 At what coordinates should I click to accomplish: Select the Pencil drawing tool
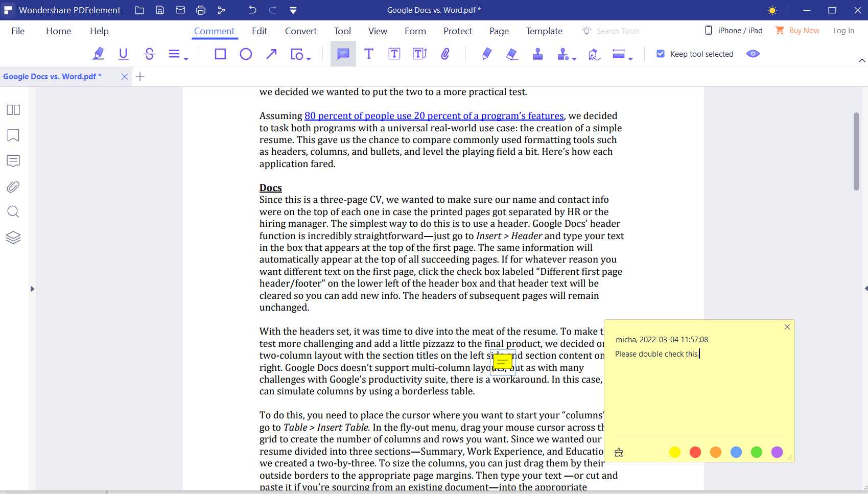(487, 54)
